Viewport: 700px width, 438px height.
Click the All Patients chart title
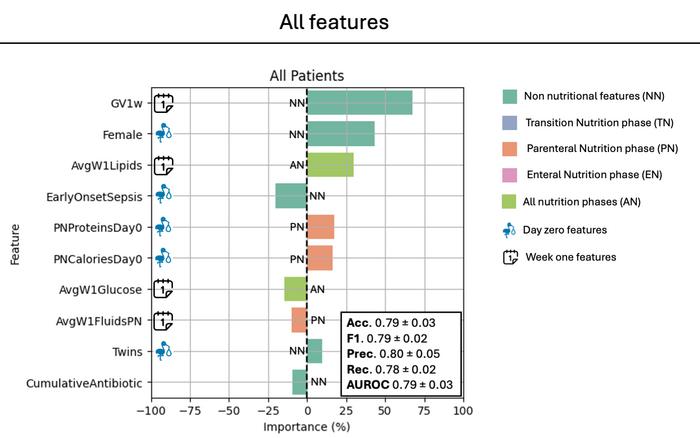pos(307,75)
